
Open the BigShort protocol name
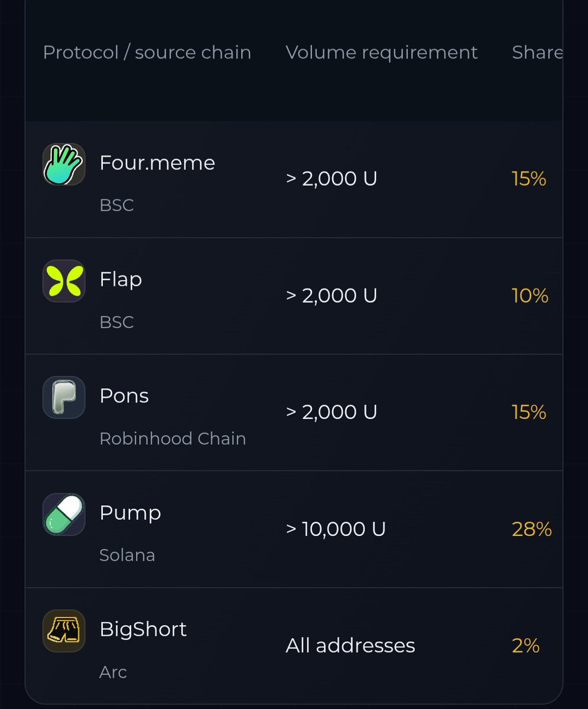(143, 629)
